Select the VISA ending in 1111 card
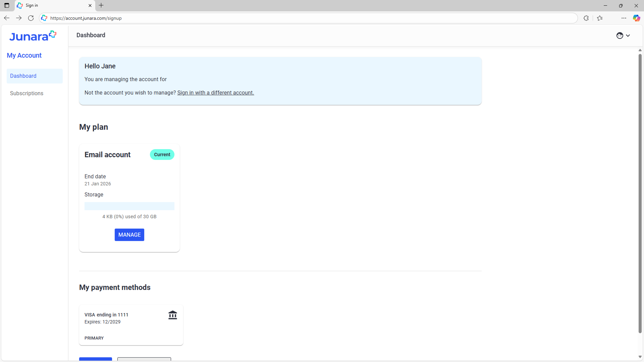The width and height of the screenshot is (644, 362). coord(131,325)
